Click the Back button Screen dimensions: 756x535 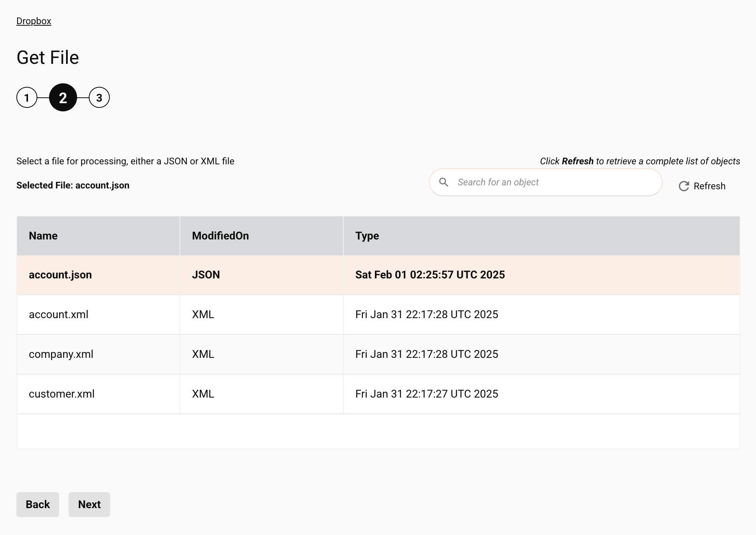38,505
